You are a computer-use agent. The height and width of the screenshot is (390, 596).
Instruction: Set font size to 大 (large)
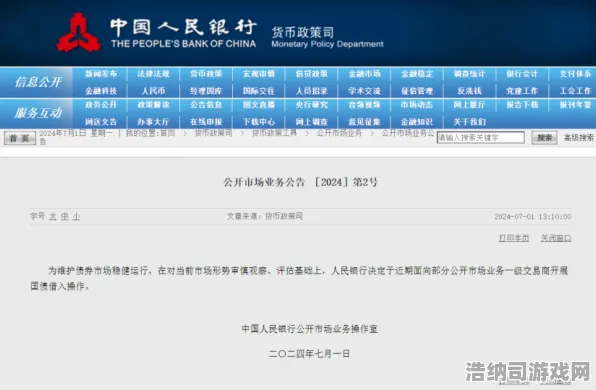(52, 217)
